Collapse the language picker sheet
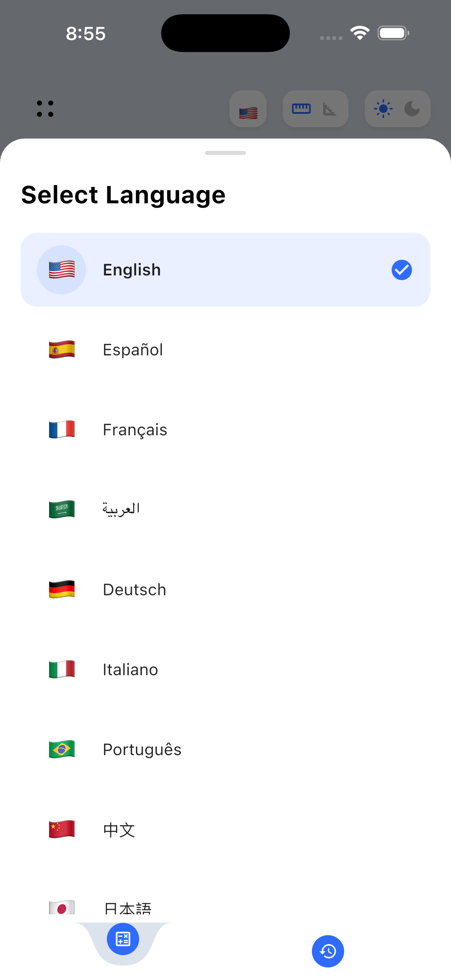Viewport: 451px width, 980px height. tap(225, 153)
